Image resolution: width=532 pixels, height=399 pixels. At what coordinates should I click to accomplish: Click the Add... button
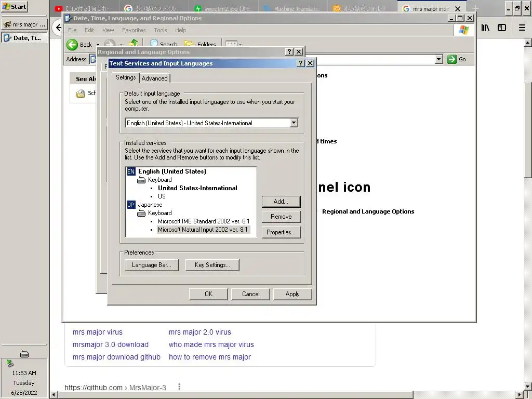[281, 202]
